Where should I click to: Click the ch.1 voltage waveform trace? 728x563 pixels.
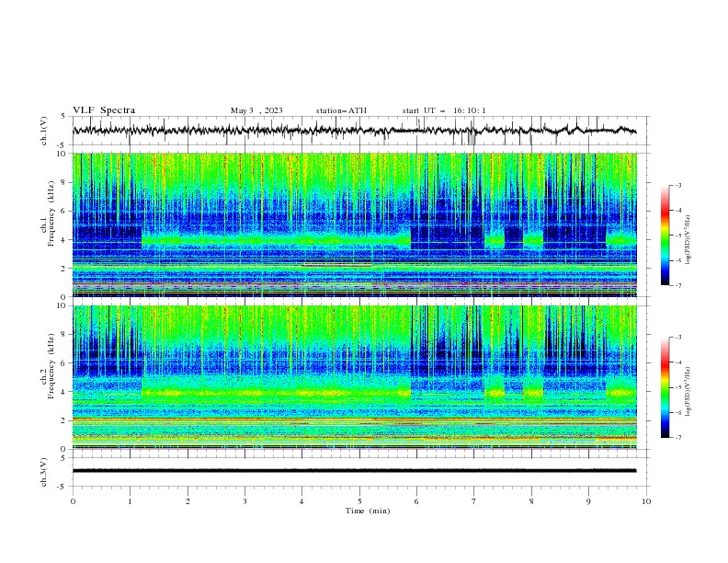coord(355,131)
